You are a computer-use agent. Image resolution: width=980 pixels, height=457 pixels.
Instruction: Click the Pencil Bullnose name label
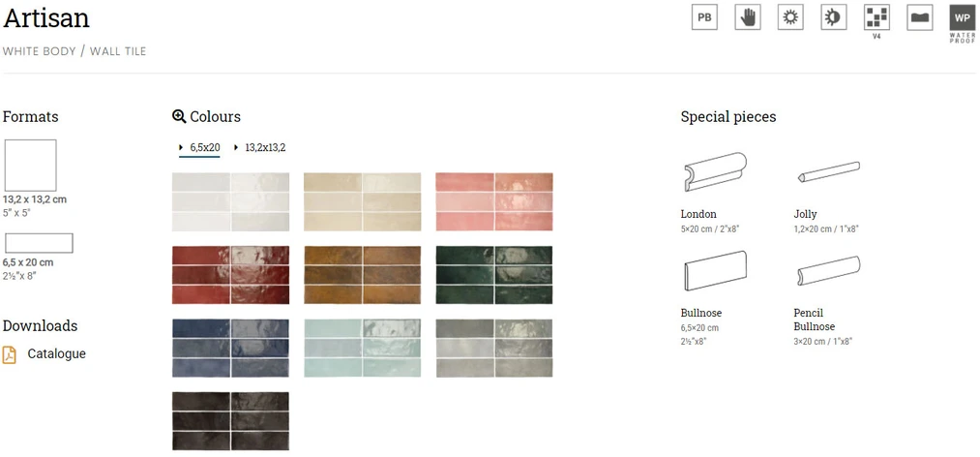pos(814,320)
